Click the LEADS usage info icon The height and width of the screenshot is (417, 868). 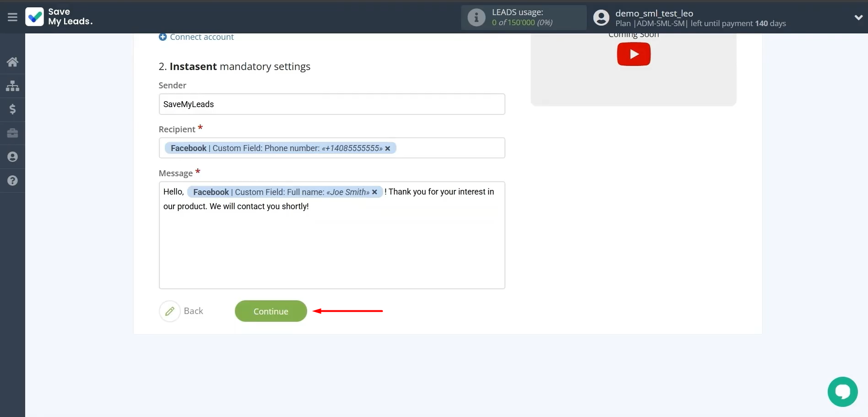coord(476,17)
